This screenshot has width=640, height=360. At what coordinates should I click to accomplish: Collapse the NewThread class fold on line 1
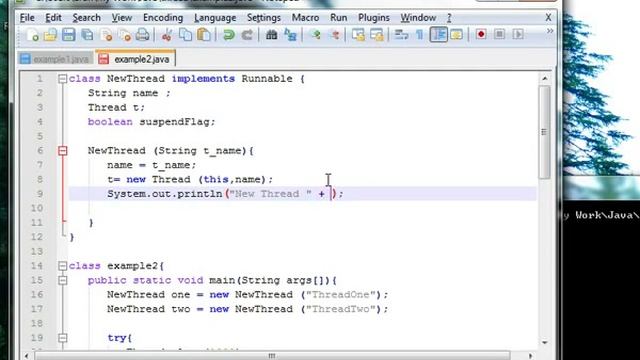(62, 79)
